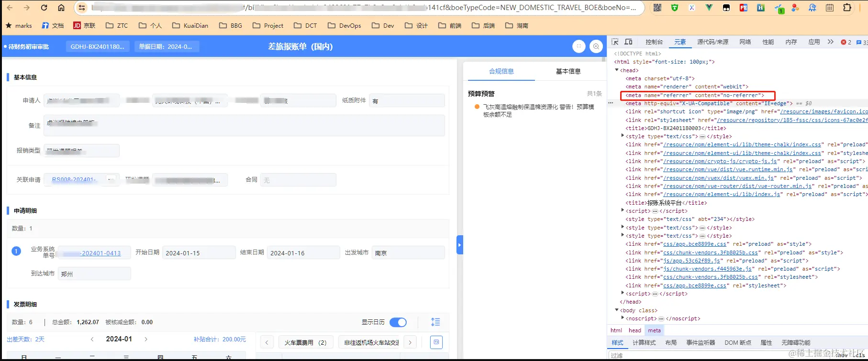The image size is (868, 361).
Task: Open the green shield T extension
Action: pos(675,8)
